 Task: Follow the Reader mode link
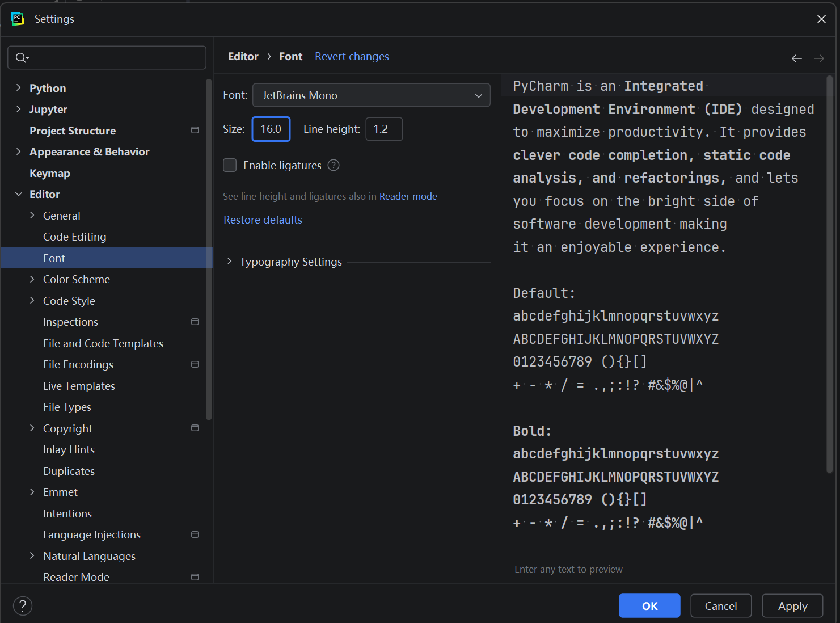pos(408,196)
